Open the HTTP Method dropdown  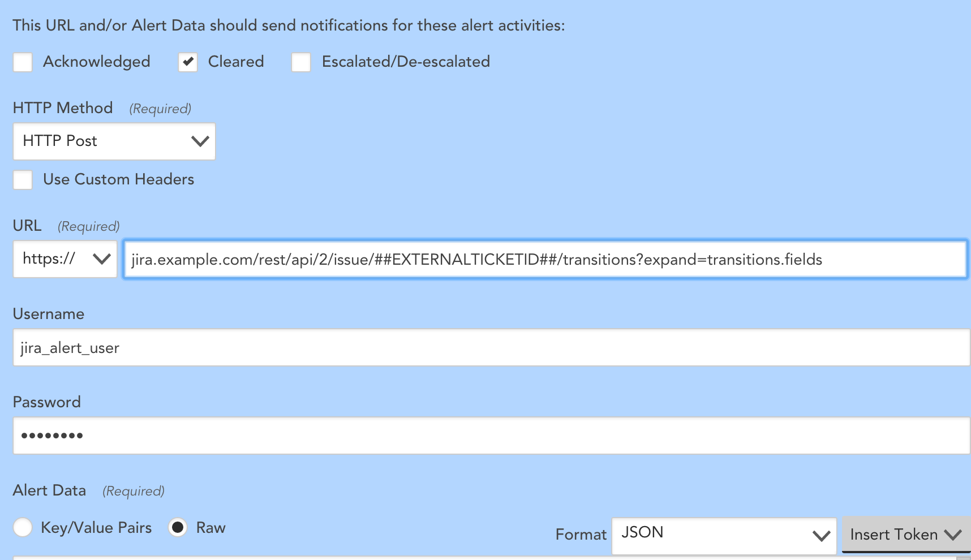click(x=114, y=141)
